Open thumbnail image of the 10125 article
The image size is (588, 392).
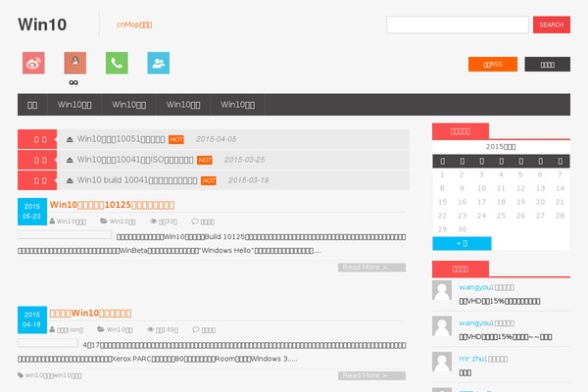point(65,235)
